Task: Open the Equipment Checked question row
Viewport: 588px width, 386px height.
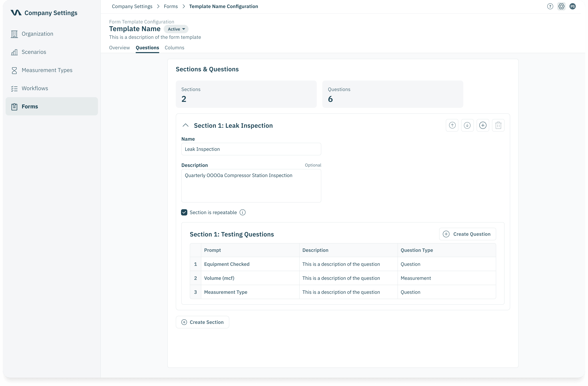Action: [227, 264]
